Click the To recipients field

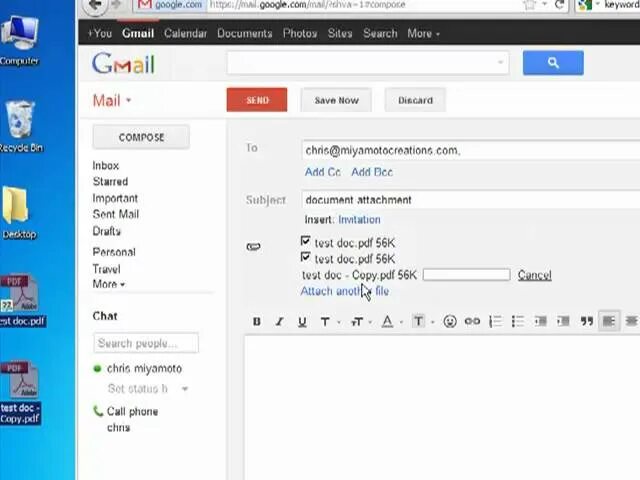(471, 150)
